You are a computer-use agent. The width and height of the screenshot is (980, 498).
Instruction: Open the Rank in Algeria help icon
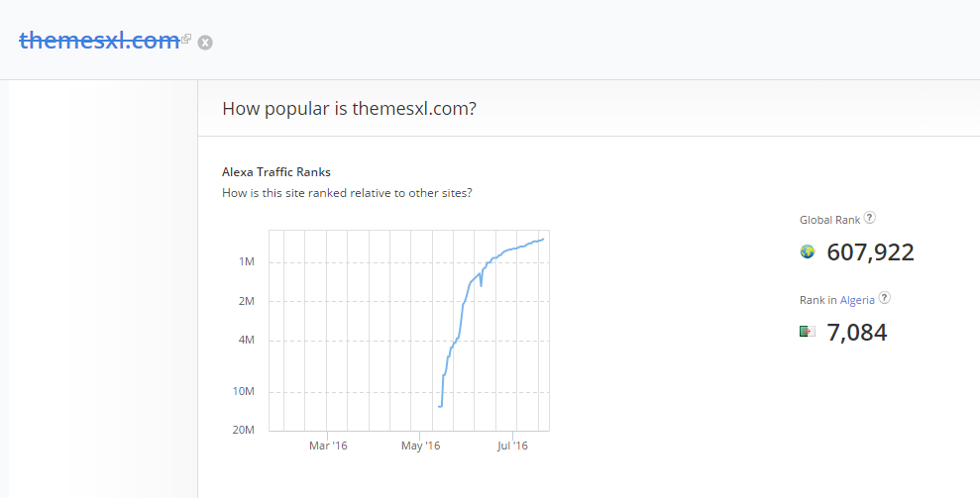click(x=885, y=297)
